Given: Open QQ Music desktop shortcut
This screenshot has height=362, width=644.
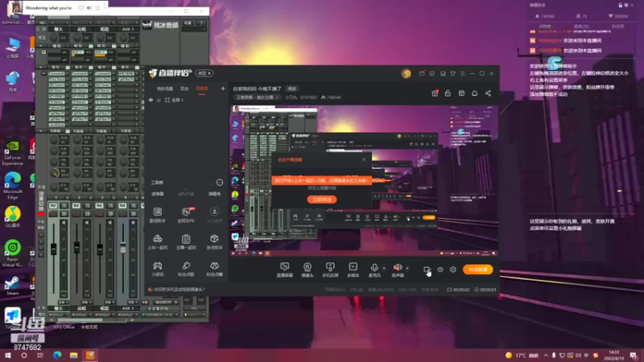Looking at the screenshot, I should [13, 216].
